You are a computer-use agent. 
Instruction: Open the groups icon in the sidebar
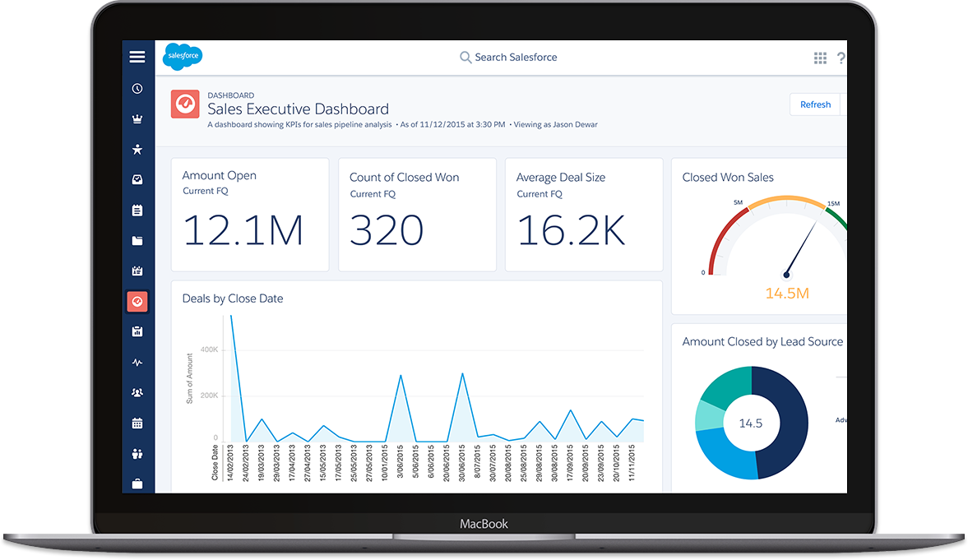point(137,392)
